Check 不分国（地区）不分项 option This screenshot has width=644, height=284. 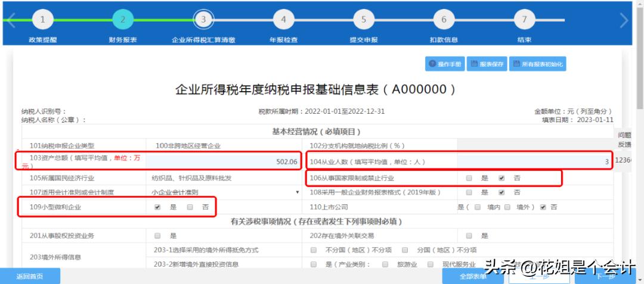314,250
